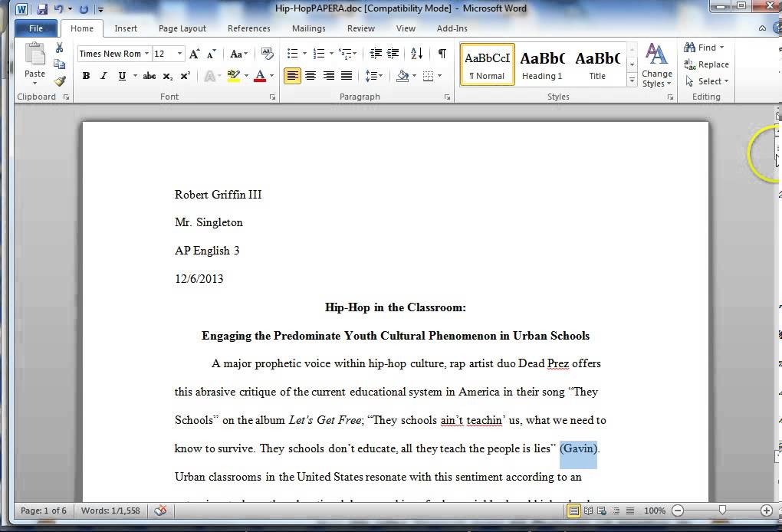Open the Text Effects icon

coord(210,76)
